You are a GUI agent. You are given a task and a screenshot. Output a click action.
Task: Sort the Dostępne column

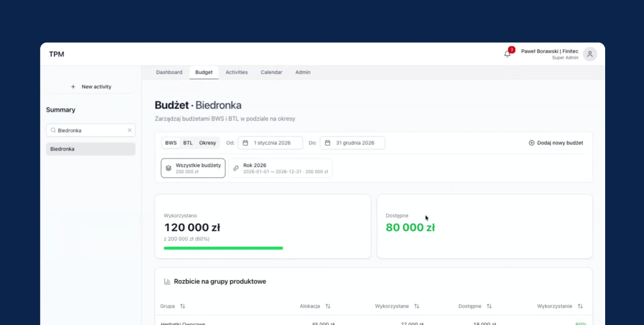[489, 306]
